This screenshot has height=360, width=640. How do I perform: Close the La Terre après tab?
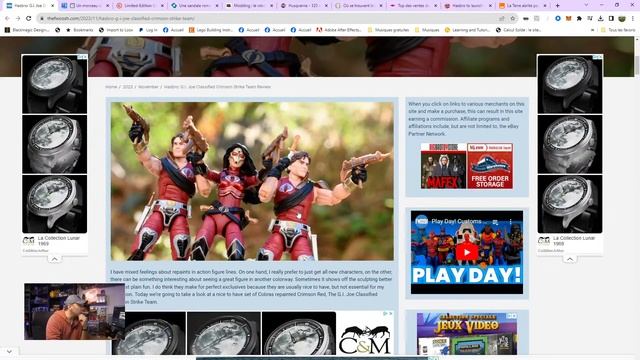tap(545, 6)
